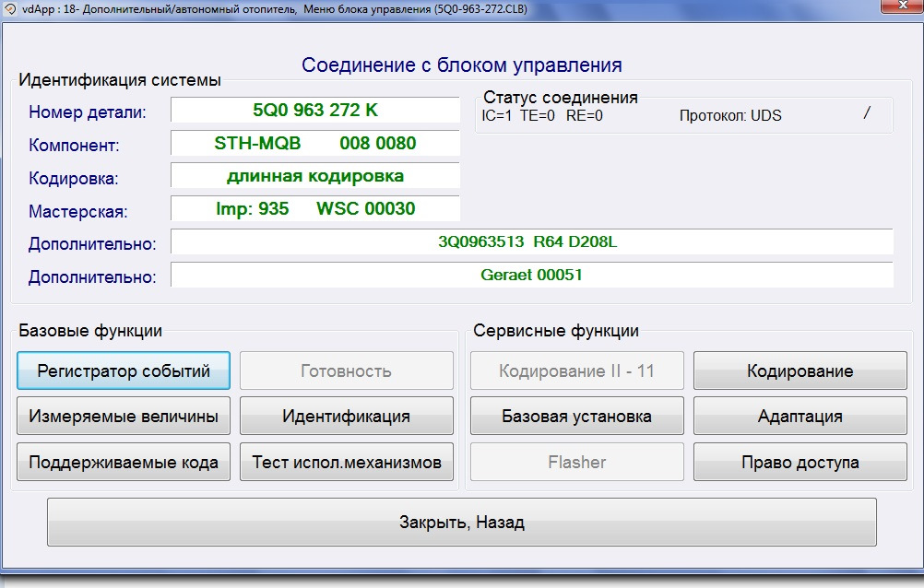The image size is (924, 588).
Task: Click extra field 3Q0963513 R64 D208L
Action: (x=532, y=241)
